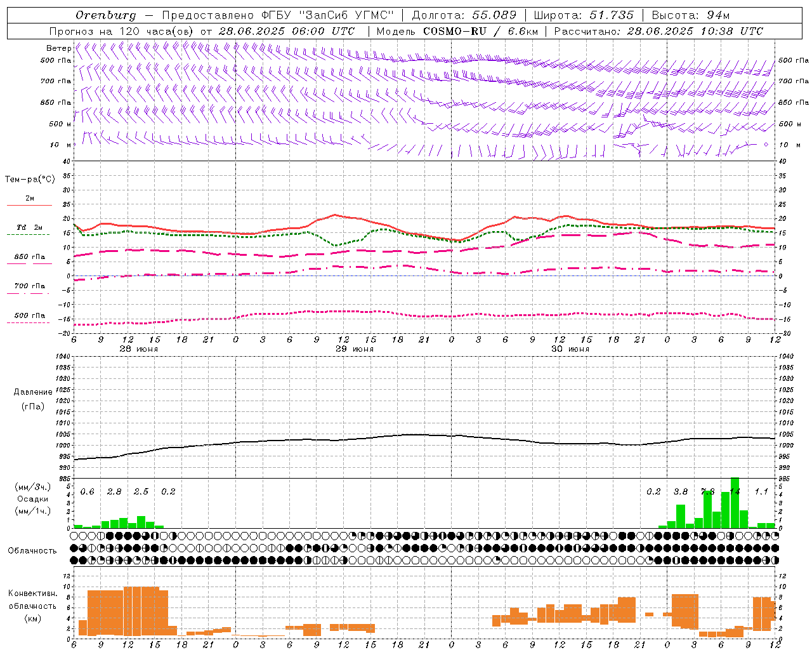Screen dimensions: 812x650
Task: Click the 2.5 precipitation total
Action: (x=141, y=492)
